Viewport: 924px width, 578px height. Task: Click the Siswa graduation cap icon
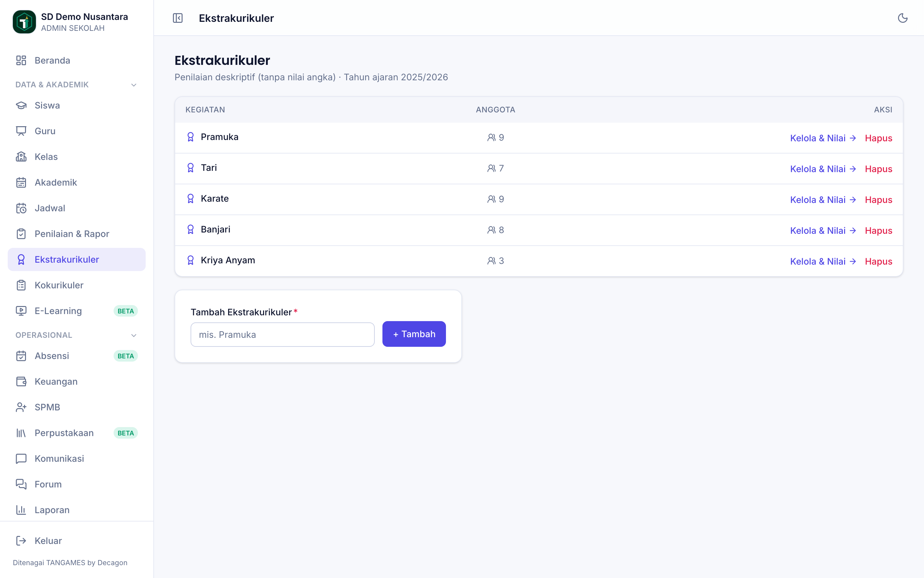(21, 106)
